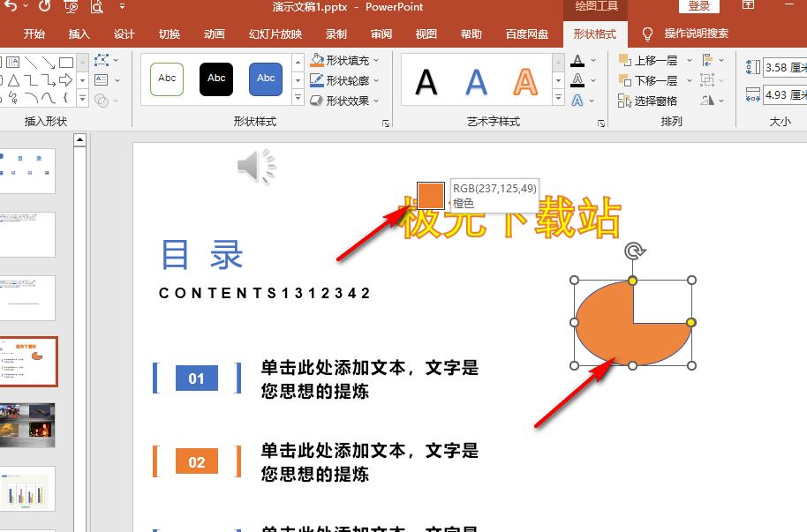Open the Shape Fill (形状填充) dropdown
Screen dimensions: 807x532
(x=345, y=60)
